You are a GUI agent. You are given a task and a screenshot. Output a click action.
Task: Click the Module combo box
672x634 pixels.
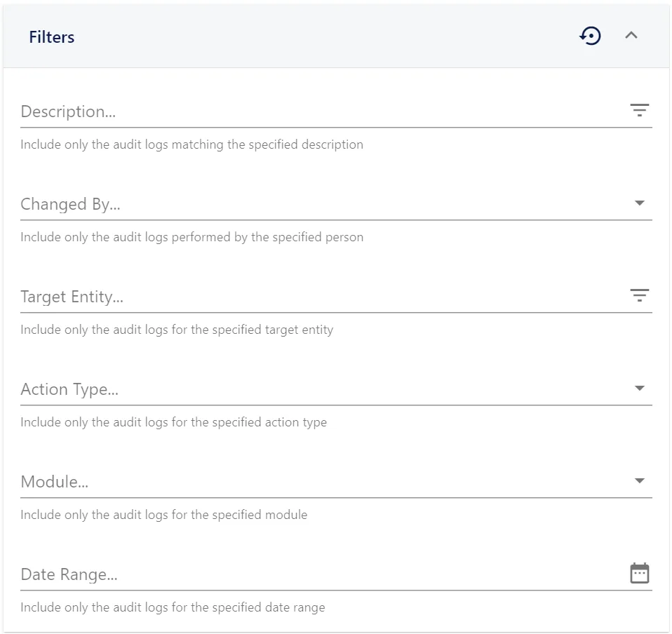point(336,482)
